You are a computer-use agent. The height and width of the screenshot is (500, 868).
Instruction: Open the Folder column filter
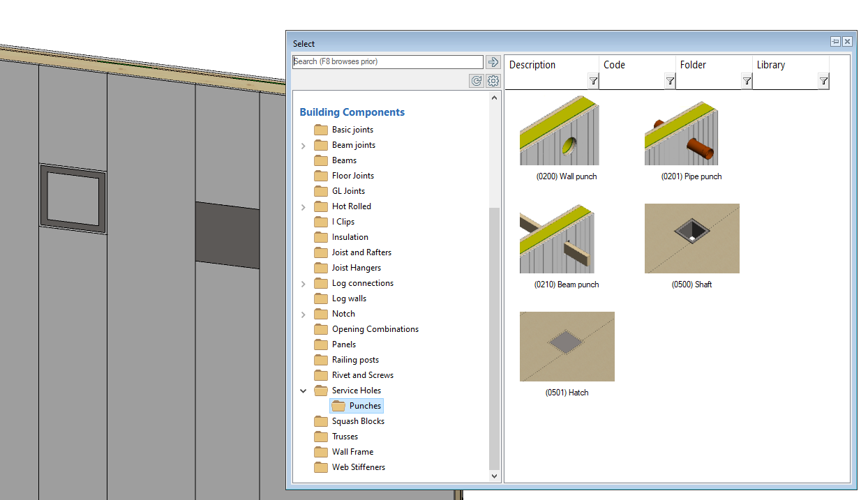point(747,82)
